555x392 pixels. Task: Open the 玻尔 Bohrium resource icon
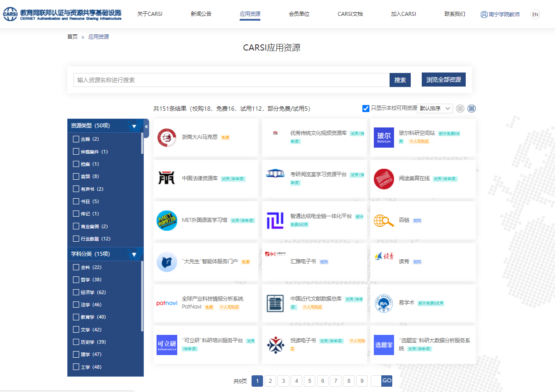[383, 138]
